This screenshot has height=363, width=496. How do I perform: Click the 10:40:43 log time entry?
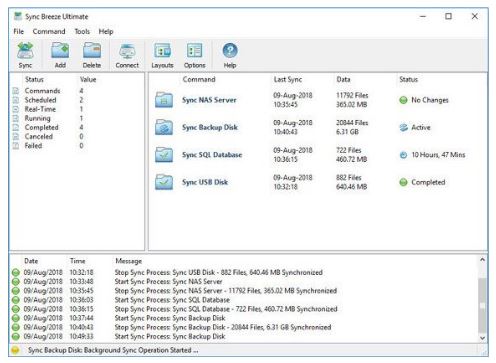[81, 327]
